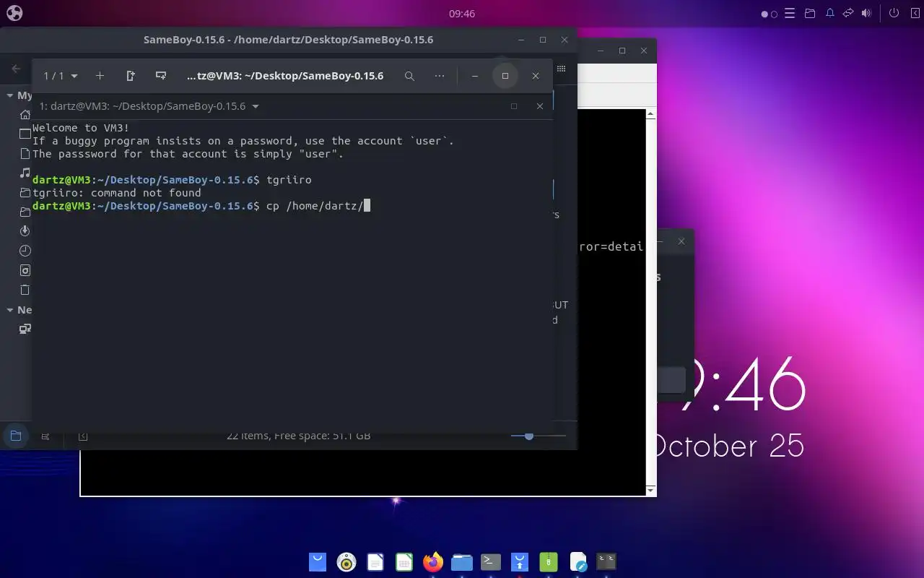The image size is (924, 578).
Task: Click the 09:46 panel clock
Action: pyautogui.click(x=462, y=13)
